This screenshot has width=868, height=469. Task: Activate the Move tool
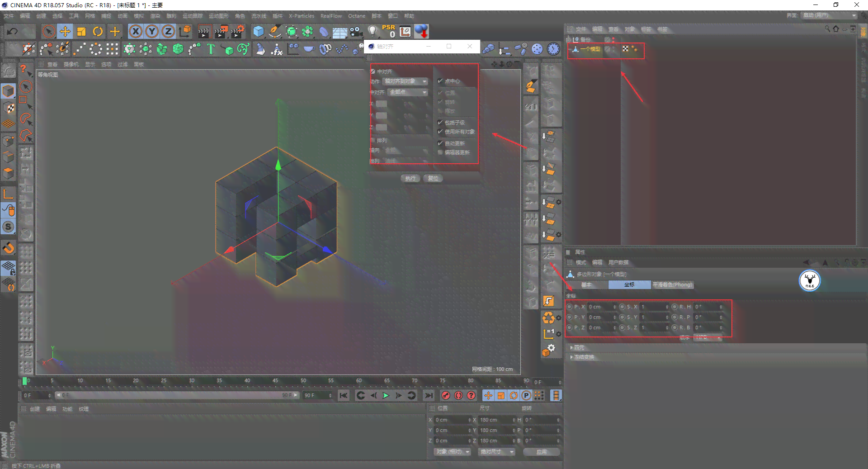point(65,31)
